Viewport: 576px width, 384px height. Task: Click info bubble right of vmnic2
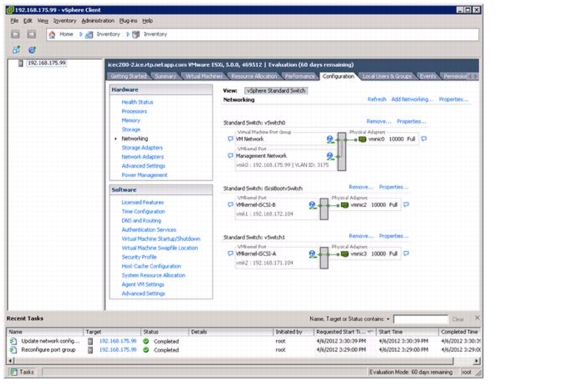coord(406,205)
